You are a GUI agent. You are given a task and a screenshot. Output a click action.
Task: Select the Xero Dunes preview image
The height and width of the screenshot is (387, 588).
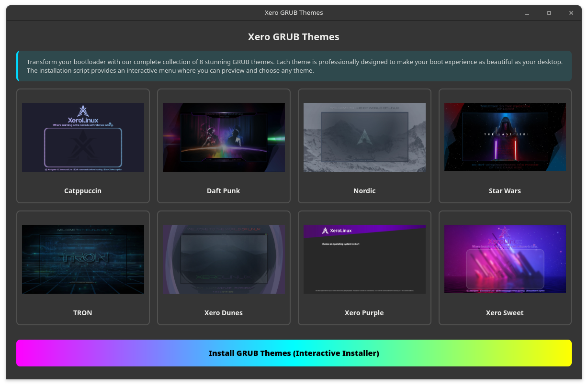[x=224, y=259]
